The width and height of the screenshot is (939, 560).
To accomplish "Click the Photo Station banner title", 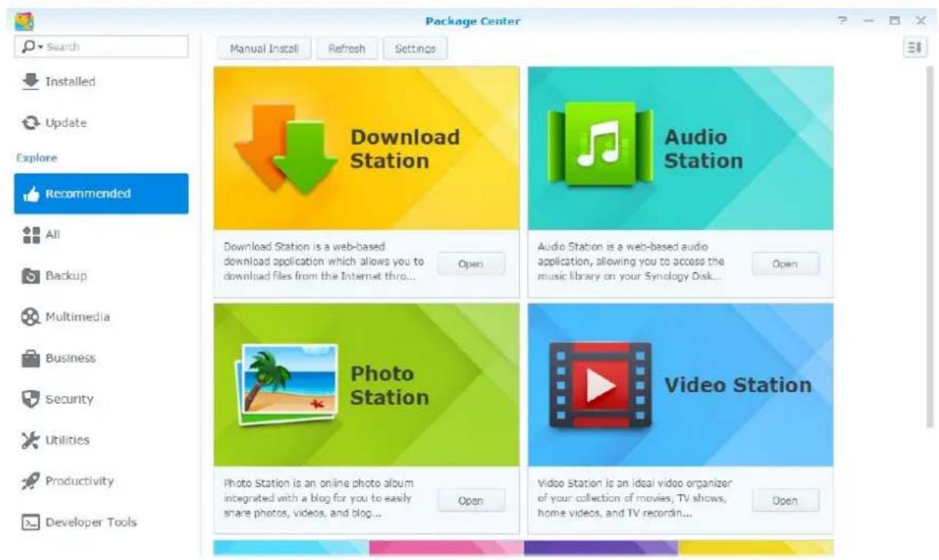I will point(389,386).
